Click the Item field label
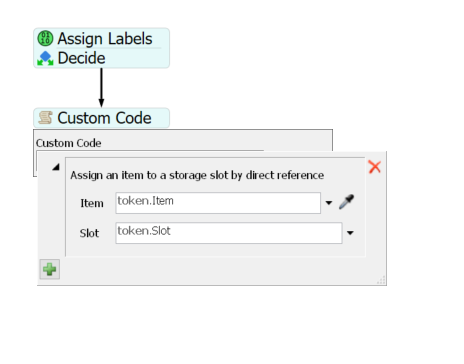Viewport: 464px width, 364px height. 92,203
